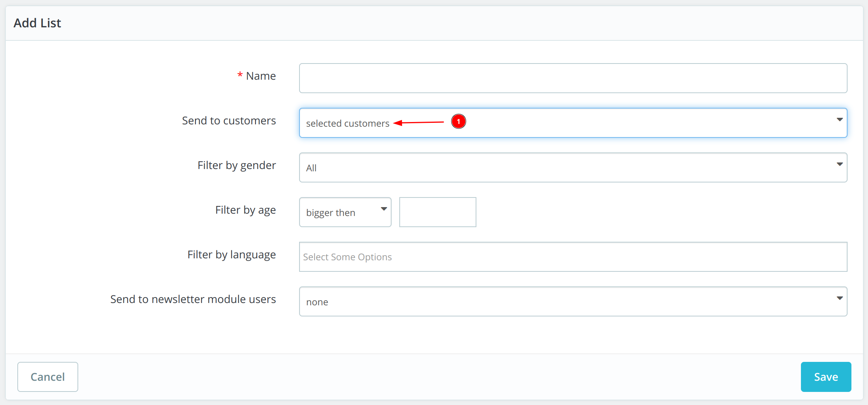Click the caret arrow on the 'none' select
Image resolution: width=868 pixels, height=405 pixels.
point(839,298)
